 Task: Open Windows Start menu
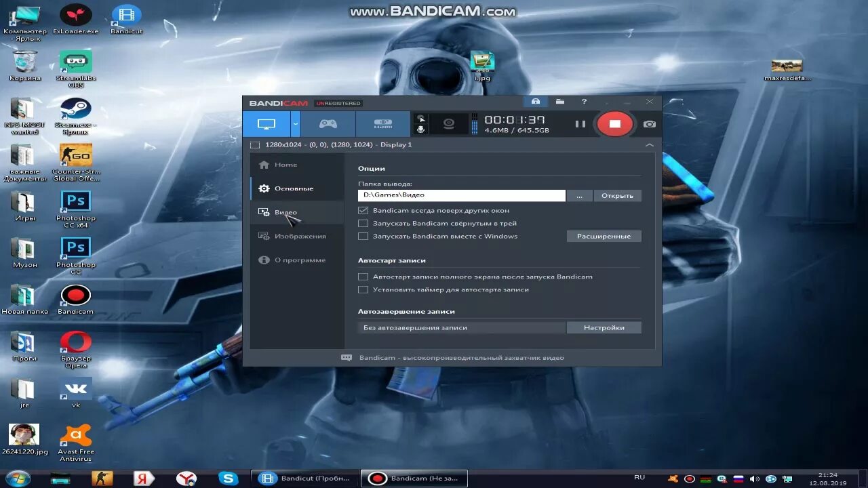[x=18, y=479]
